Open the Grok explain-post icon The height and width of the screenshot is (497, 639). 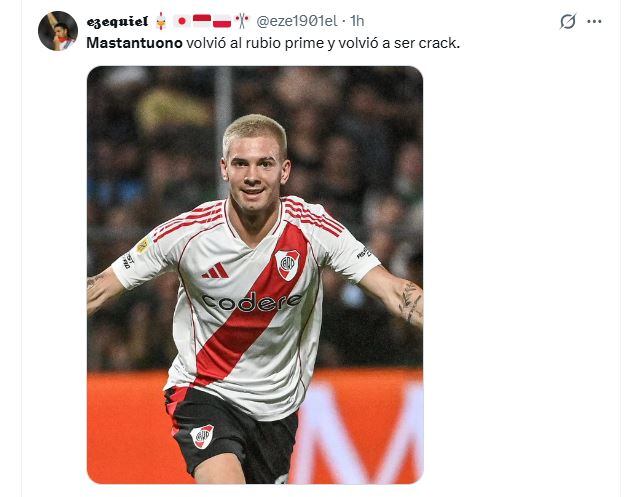click(568, 21)
